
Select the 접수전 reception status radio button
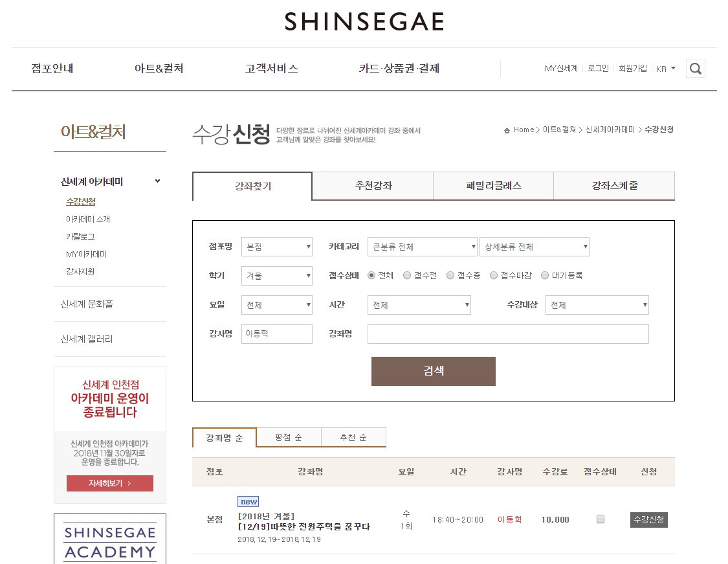point(406,275)
